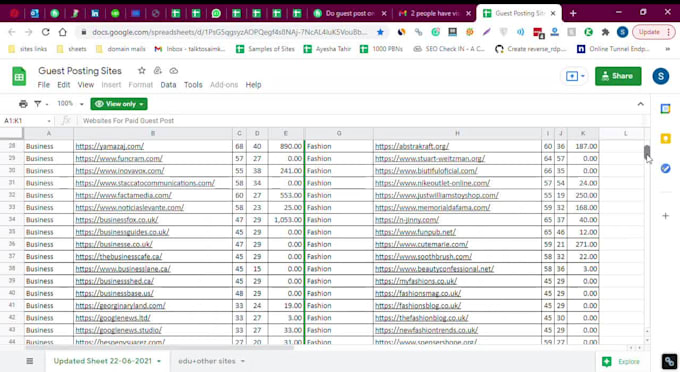Screen dimensions: 680x372
Task: Star the Guest Posting Sites document
Action: point(141,71)
